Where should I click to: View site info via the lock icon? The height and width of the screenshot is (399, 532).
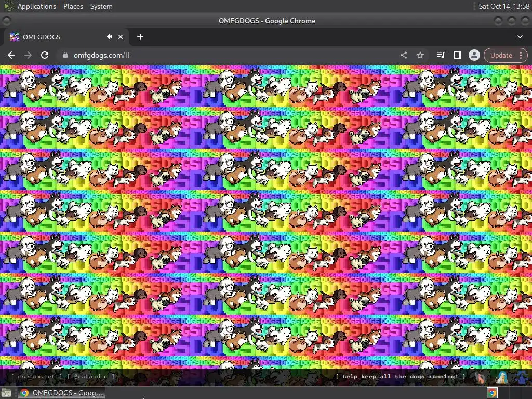coord(65,55)
